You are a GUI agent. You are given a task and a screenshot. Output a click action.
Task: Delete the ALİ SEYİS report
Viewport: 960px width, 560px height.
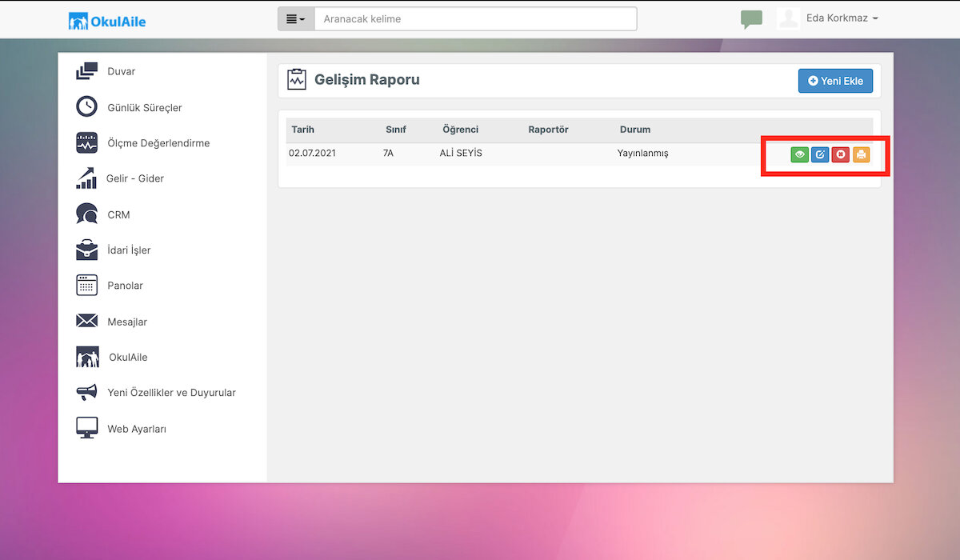840,154
